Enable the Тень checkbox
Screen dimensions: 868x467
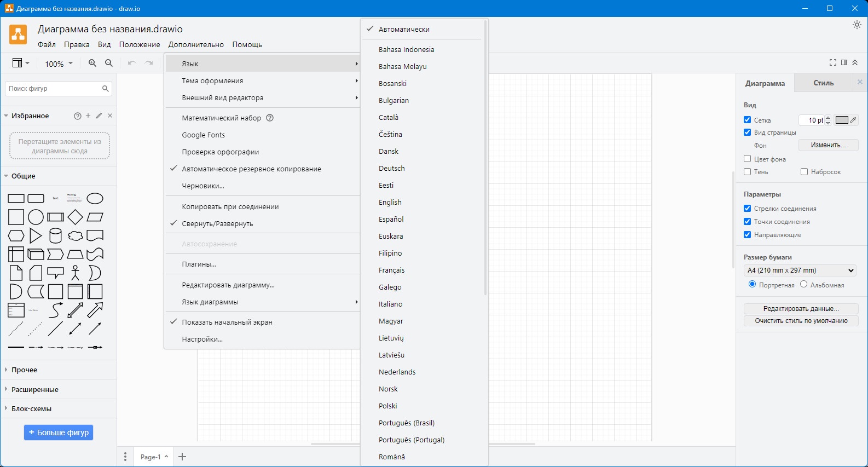pos(747,171)
